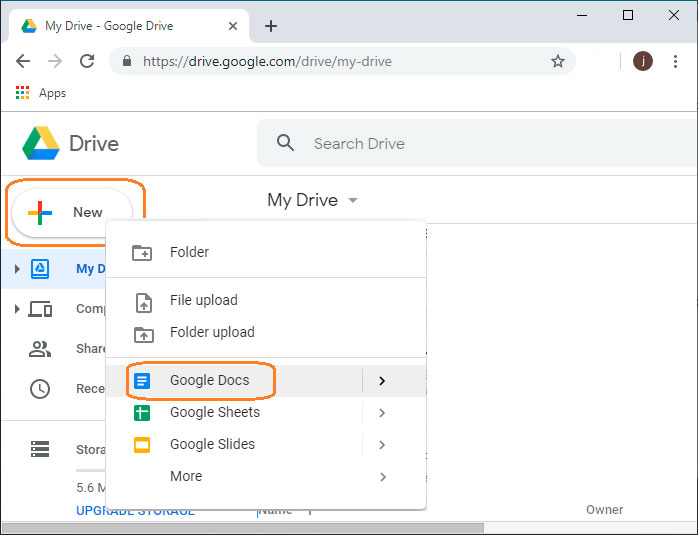Maximize the browser window

628,15
